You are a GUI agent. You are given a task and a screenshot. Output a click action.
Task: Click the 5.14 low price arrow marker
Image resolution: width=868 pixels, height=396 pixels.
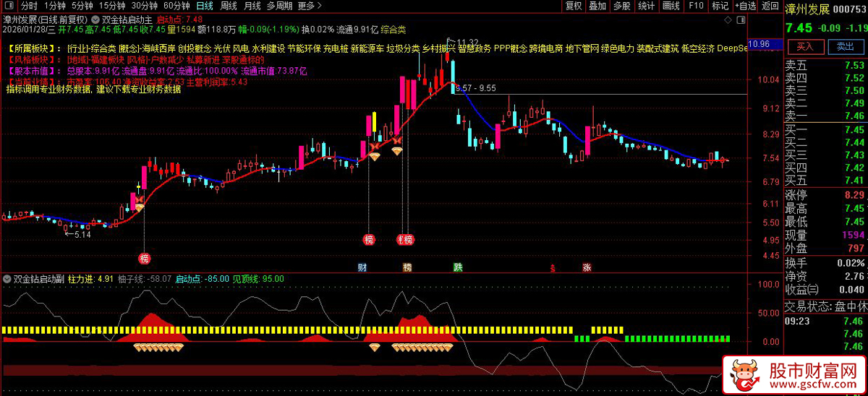(78, 234)
